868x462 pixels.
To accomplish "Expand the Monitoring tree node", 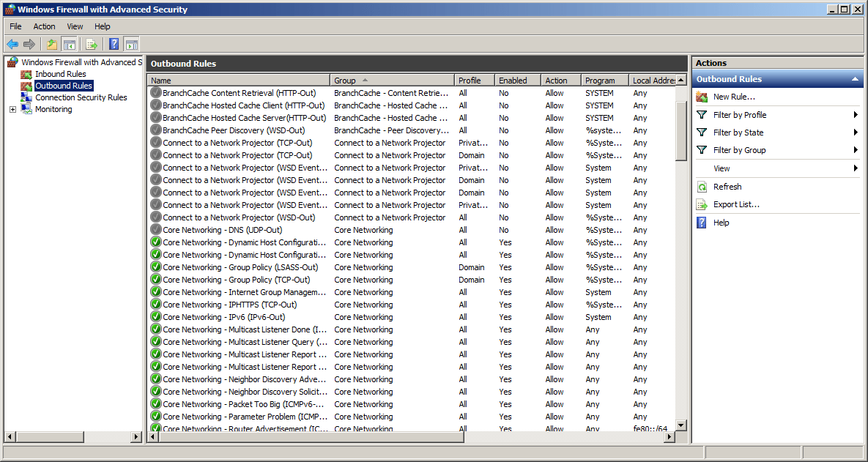I will [x=12, y=109].
